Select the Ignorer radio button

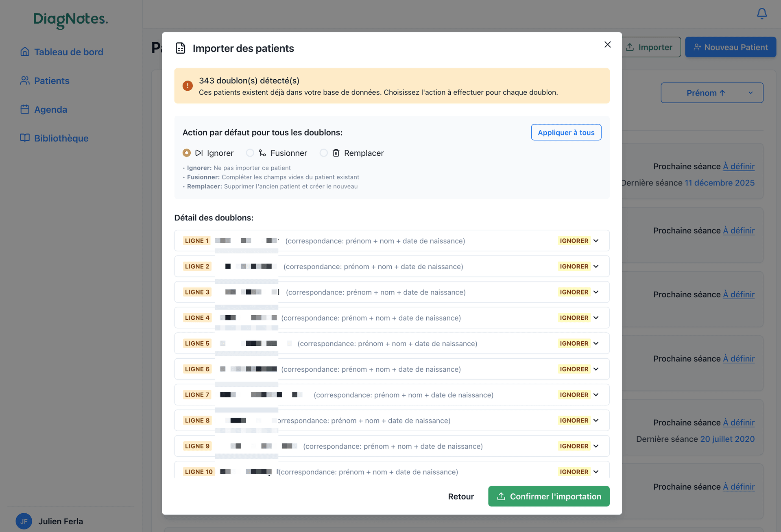click(187, 153)
